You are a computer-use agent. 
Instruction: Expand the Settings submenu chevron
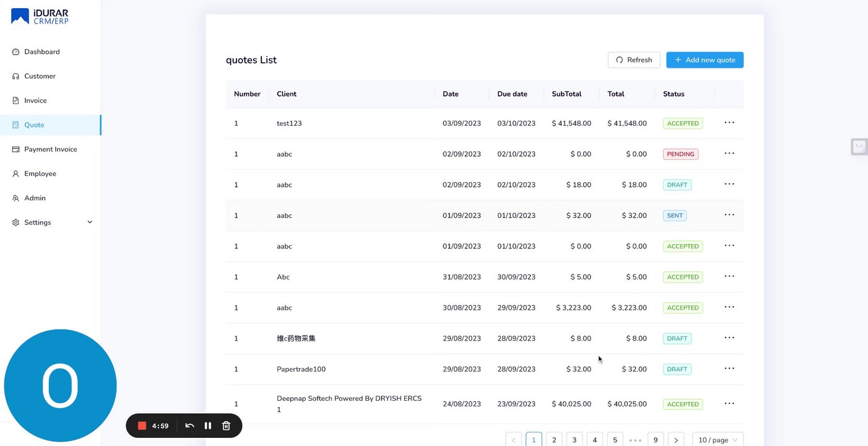[x=90, y=222]
